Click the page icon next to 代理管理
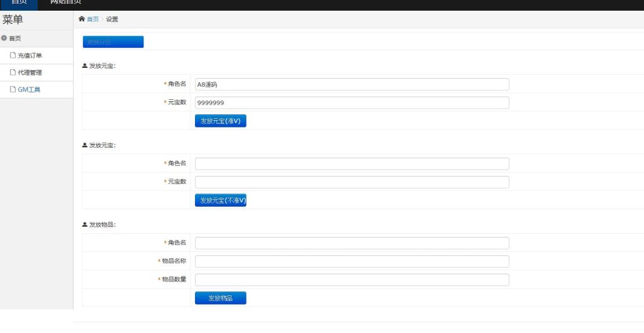The image size is (644, 333). click(x=13, y=73)
